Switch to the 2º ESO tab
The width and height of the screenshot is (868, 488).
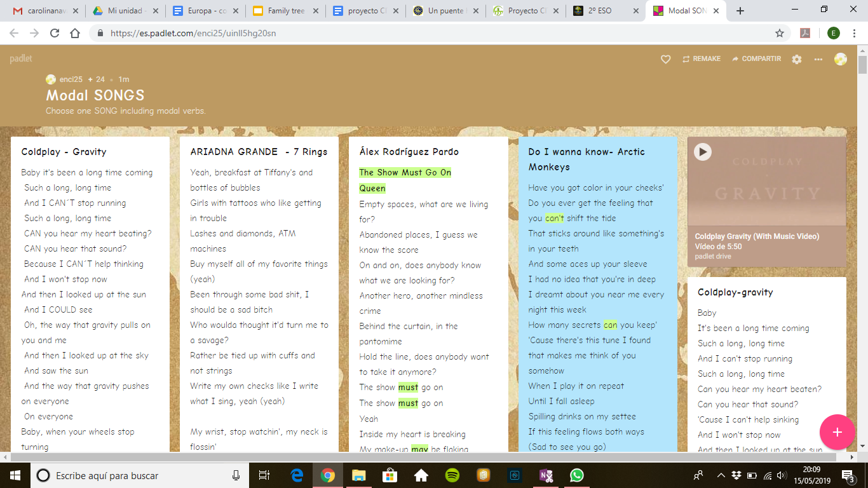coord(605,11)
